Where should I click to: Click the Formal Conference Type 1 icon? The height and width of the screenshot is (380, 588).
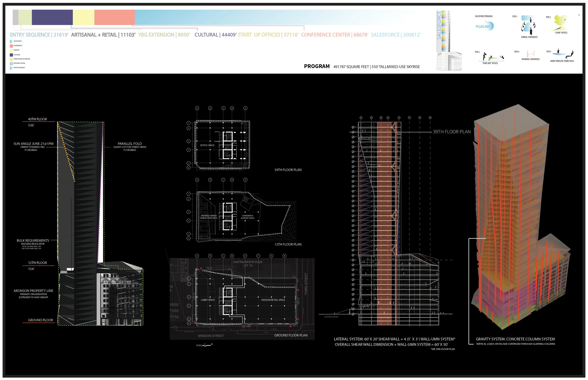pos(528,25)
